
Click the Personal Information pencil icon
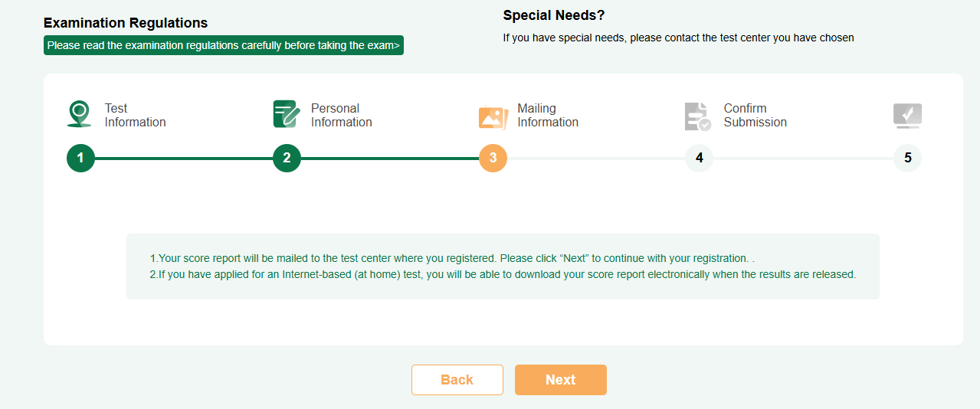tap(287, 114)
